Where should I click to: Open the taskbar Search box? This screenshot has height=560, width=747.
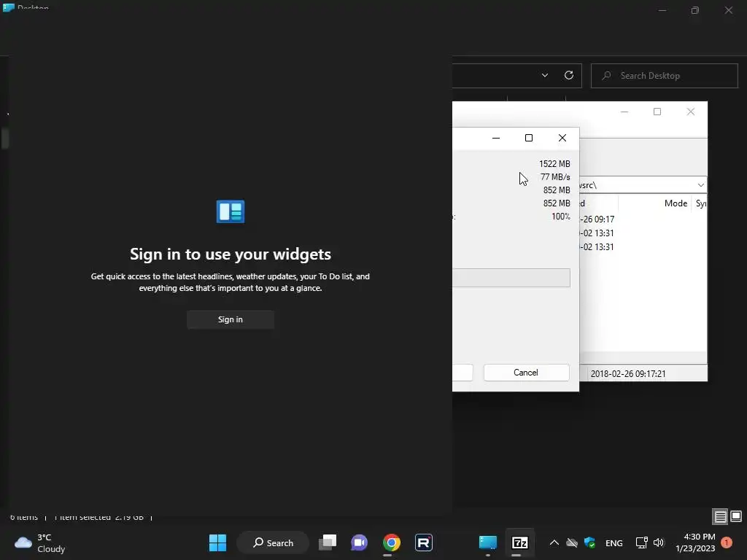(273, 542)
